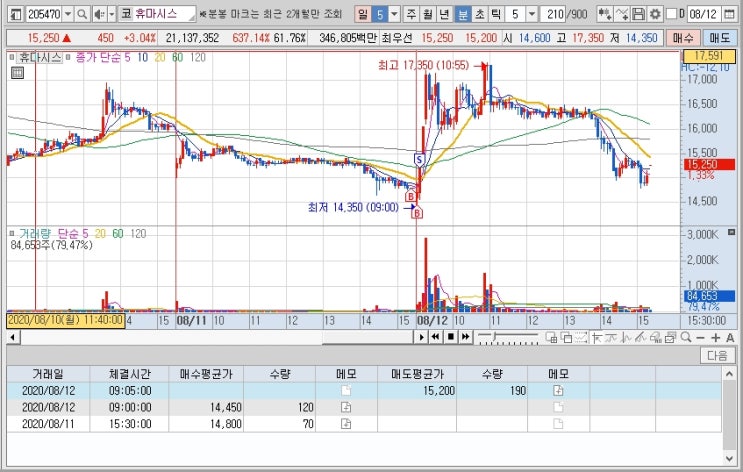Open the dropdown beside the blue 5 button

pos(394,14)
